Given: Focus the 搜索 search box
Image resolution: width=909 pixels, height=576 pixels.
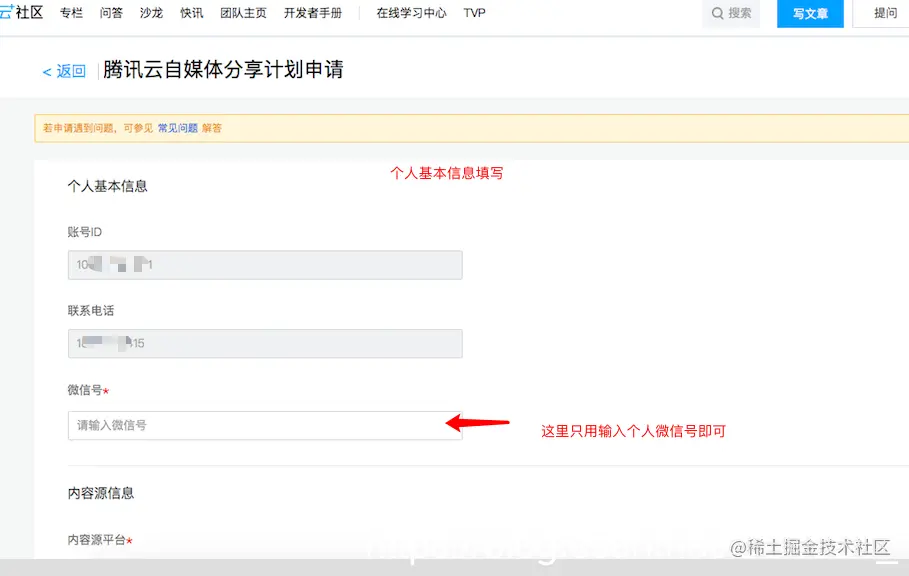Looking at the screenshot, I should [731, 13].
